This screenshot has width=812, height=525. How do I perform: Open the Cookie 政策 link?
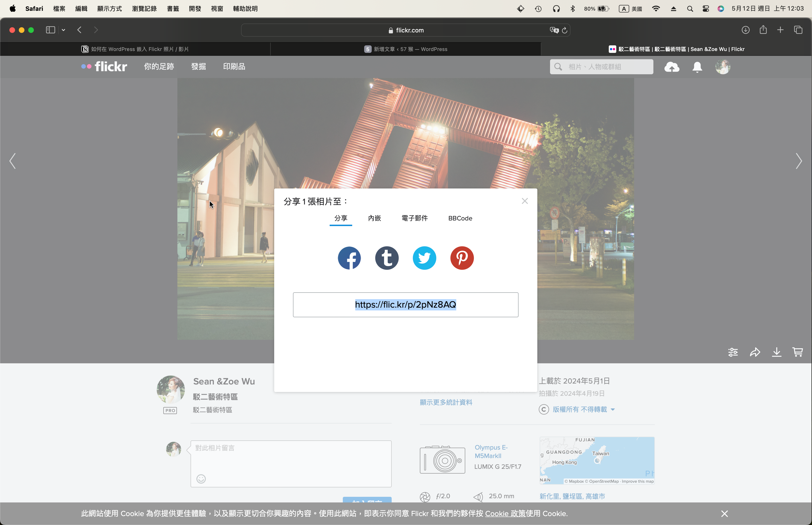click(505, 513)
